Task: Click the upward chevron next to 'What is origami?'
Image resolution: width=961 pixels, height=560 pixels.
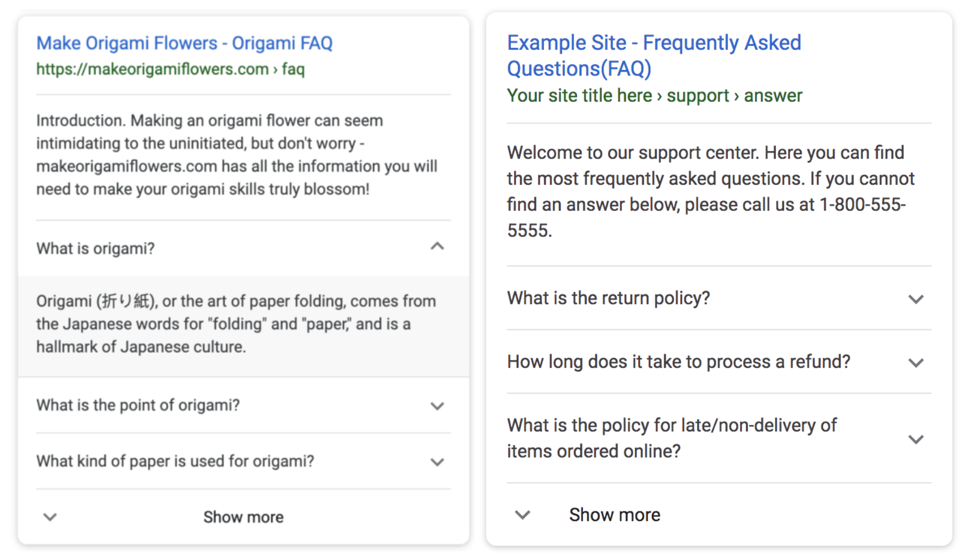Action: click(437, 246)
